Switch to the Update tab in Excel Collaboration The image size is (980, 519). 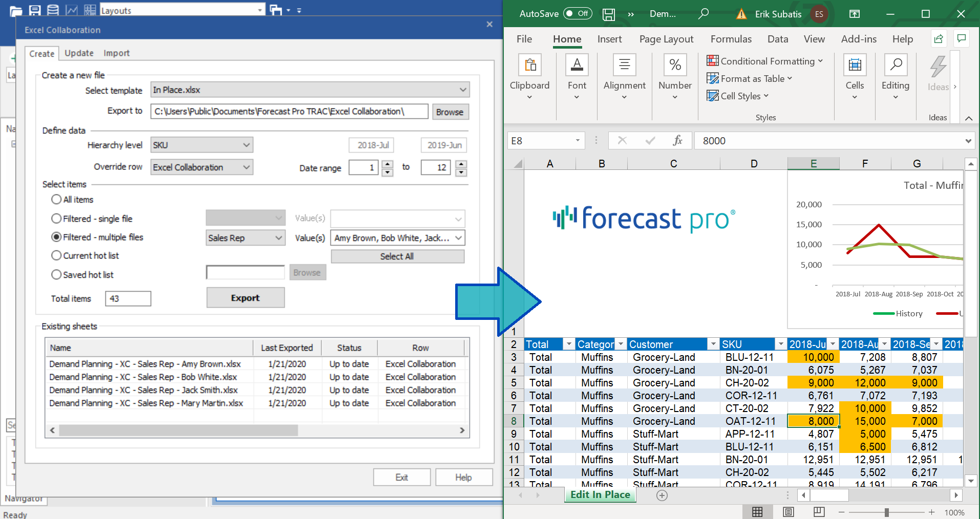click(x=79, y=53)
